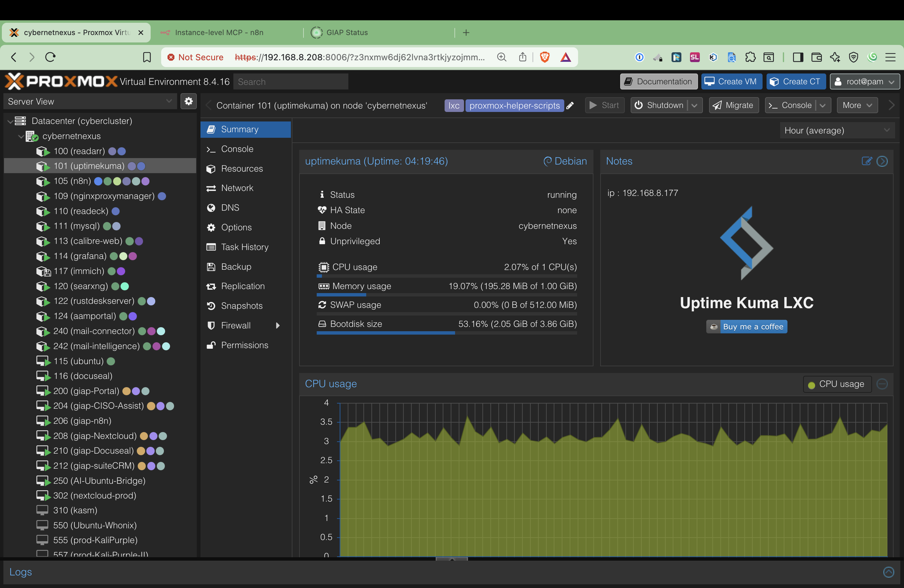Click the Server View settings gear
The width and height of the screenshot is (904, 588).
point(188,101)
